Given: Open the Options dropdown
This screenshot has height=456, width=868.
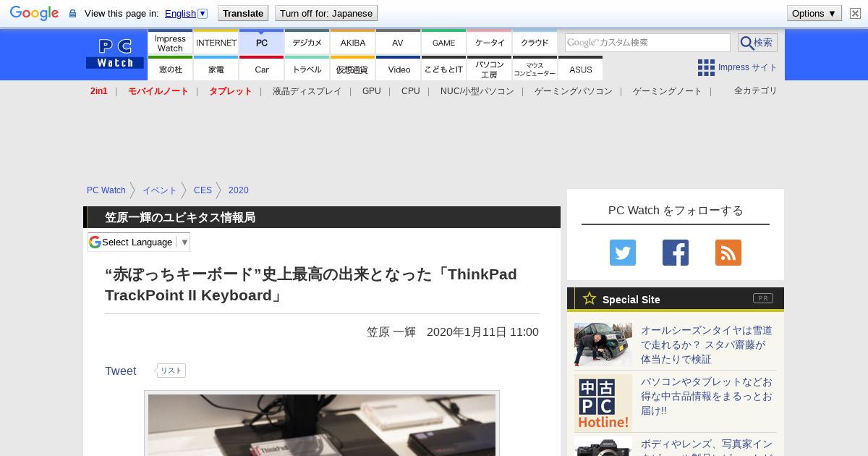Looking at the screenshot, I should pos(814,13).
